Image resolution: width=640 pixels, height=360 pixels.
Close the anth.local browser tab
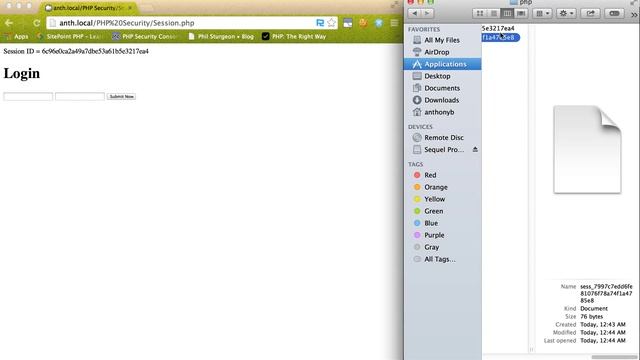(130, 8)
